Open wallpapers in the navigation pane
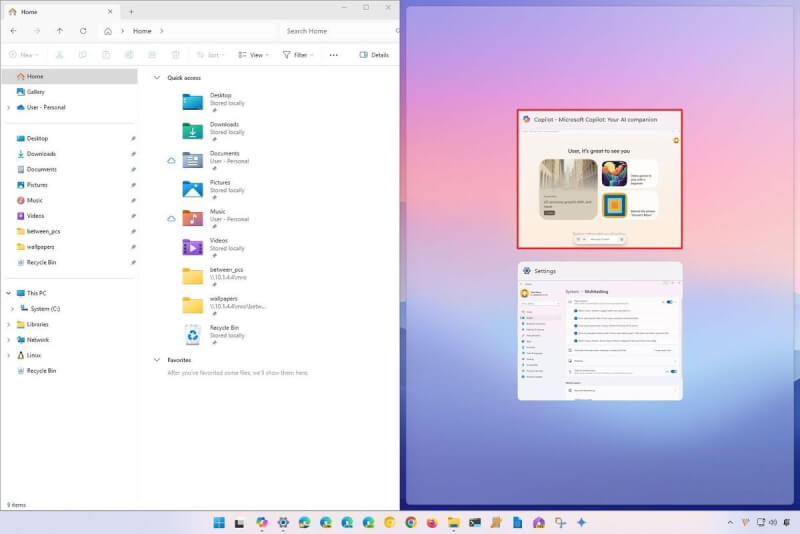Image resolution: width=800 pixels, height=534 pixels. [x=40, y=247]
